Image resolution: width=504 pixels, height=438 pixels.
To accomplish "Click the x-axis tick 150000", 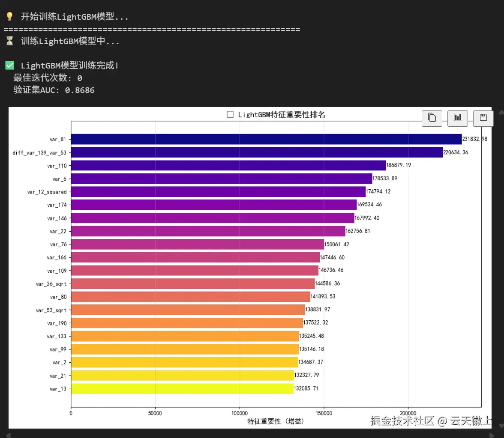I will [x=324, y=413].
